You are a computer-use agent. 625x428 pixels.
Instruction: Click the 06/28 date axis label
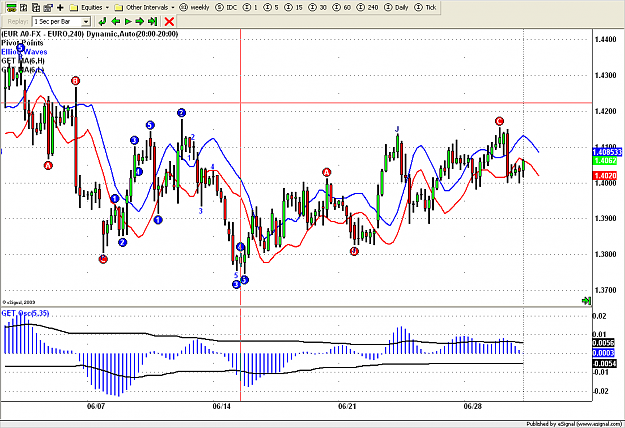473,406
